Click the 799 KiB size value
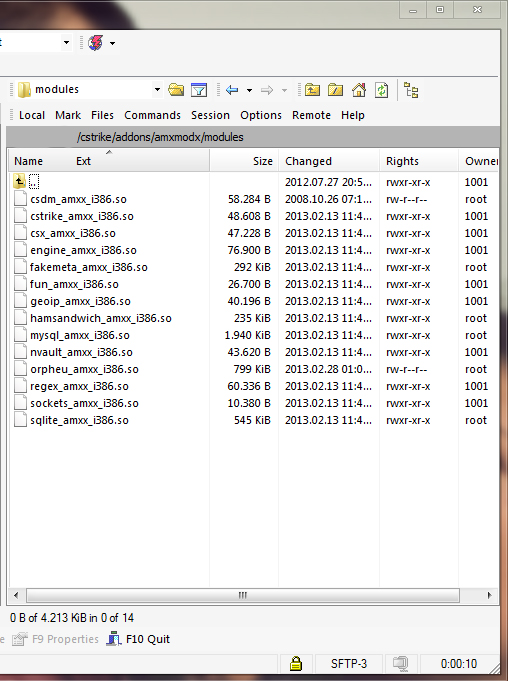This screenshot has width=508, height=681. [252, 369]
